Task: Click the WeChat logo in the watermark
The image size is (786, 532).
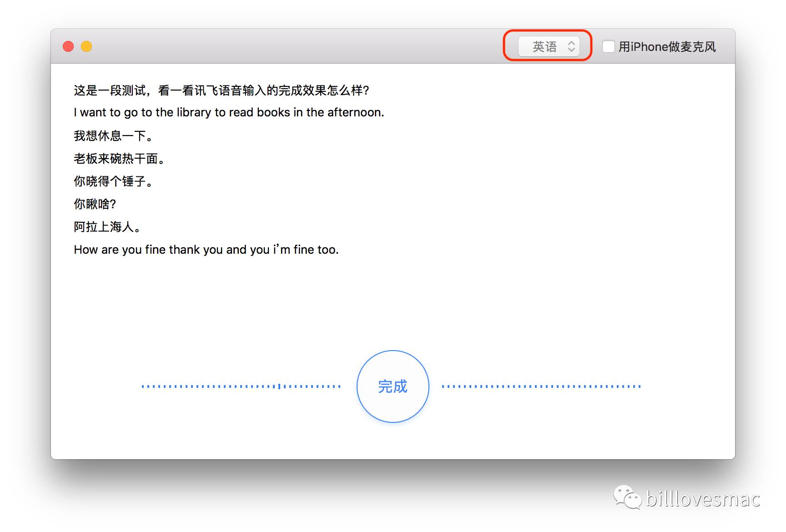Action: pyautogui.click(x=627, y=497)
